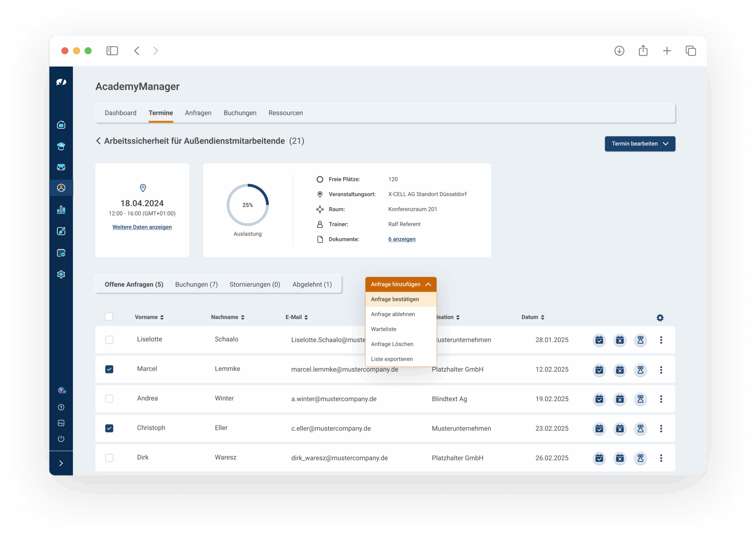756x538 pixels.
Task: Switch to the Ressourcen tab
Action: tap(286, 113)
